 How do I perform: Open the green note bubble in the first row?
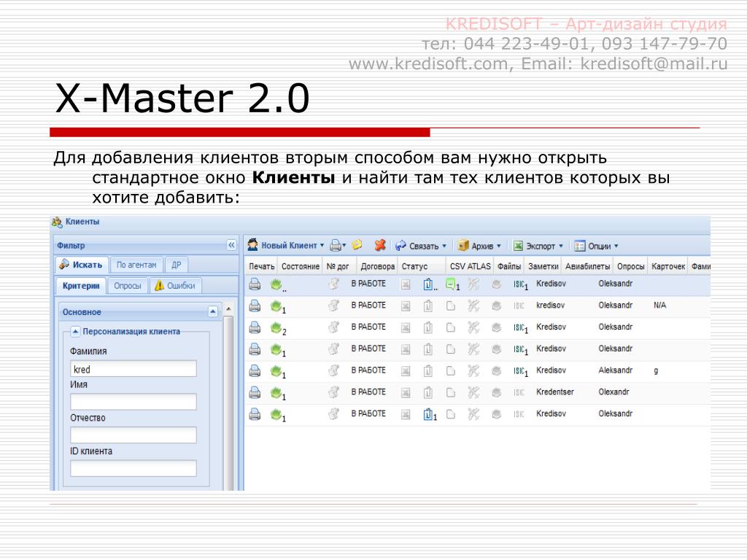point(450,284)
